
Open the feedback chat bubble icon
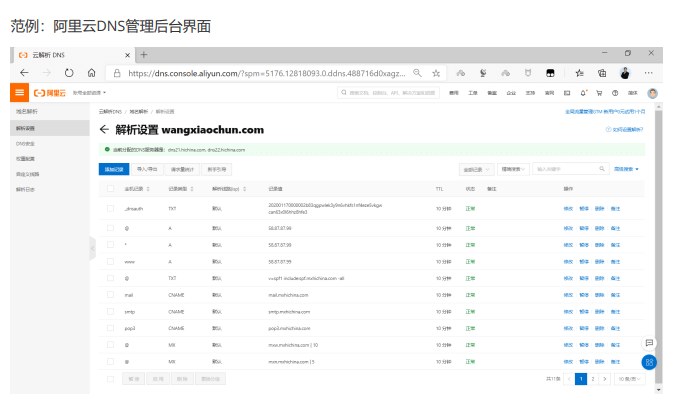point(649,343)
